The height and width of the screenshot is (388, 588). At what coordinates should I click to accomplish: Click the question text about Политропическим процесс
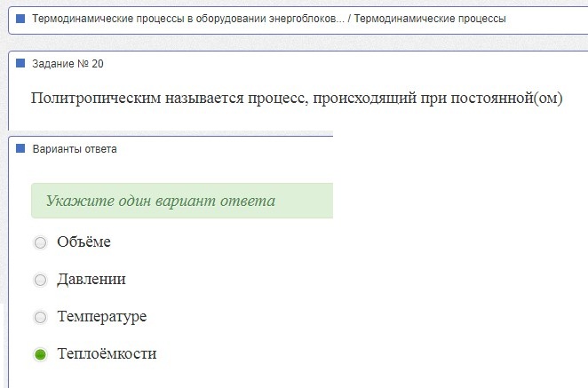coord(297,99)
